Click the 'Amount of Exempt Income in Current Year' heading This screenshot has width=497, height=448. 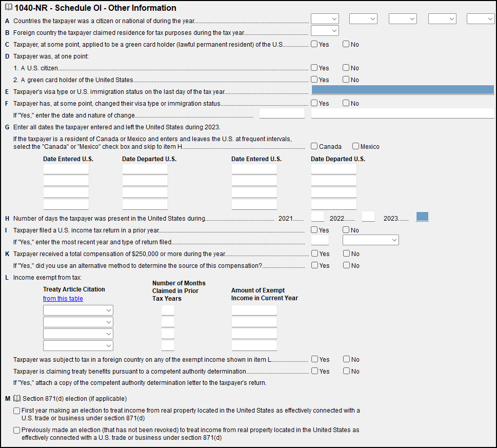click(x=265, y=294)
